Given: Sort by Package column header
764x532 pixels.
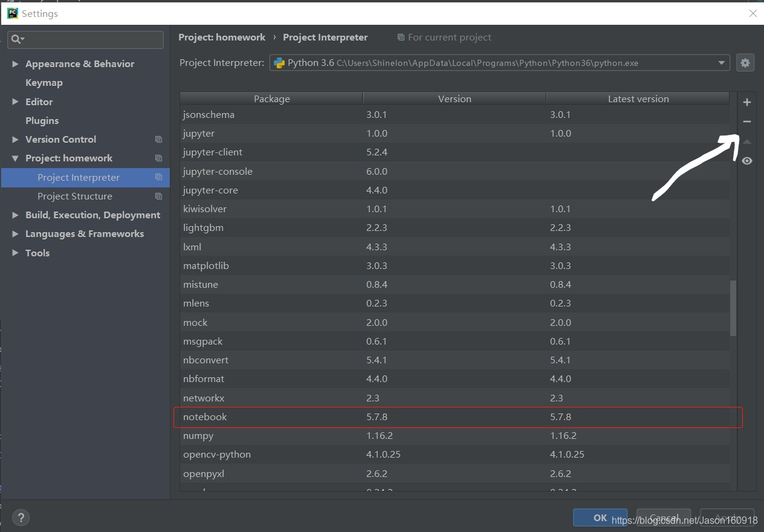Looking at the screenshot, I should pyautogui.click(x=271, y=99).
